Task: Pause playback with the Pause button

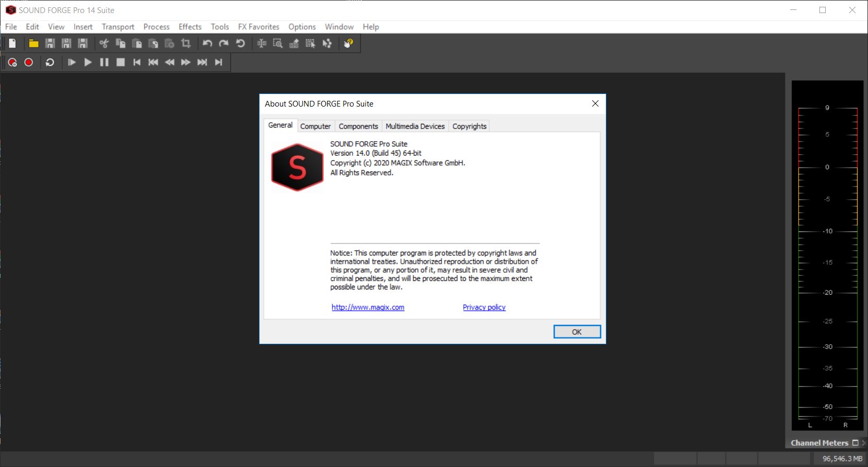Action: click(x=104, y=62)
